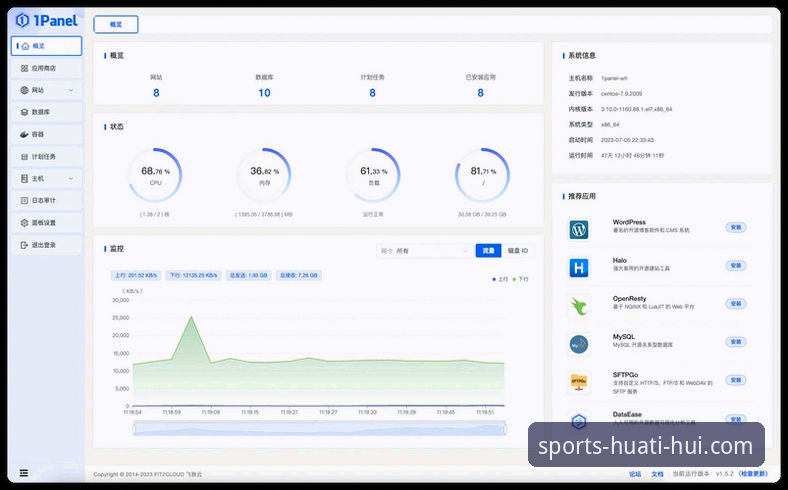The height and width of the screenshot is (490, 788).
Task: Click the OpenResty app icon
Action: (578, 306)
